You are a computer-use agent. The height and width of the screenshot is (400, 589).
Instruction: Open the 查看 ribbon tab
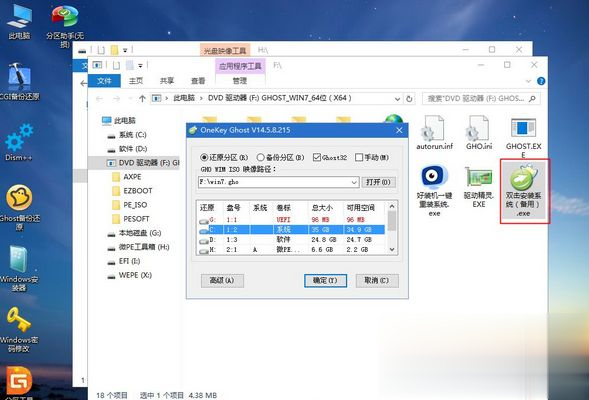pos(198,81)
